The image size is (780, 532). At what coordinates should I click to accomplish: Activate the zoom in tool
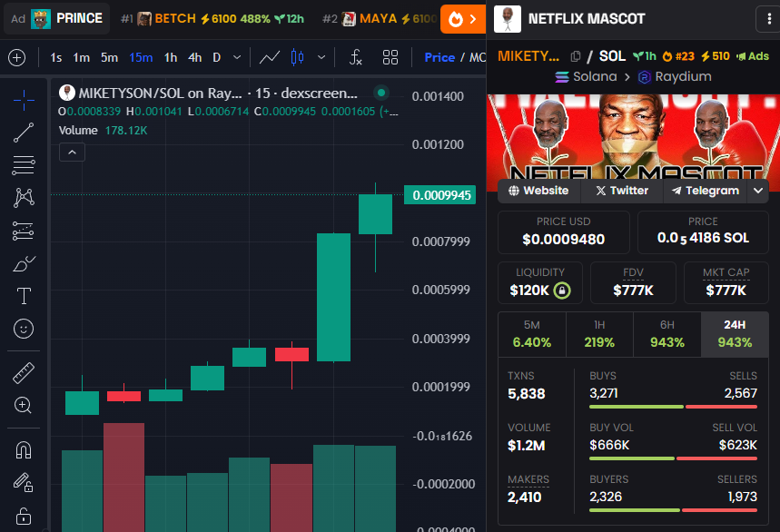point(24,405)
